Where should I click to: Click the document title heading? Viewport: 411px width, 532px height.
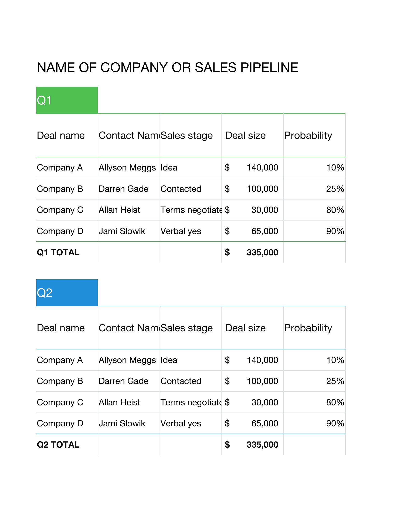tap(167, 67)
